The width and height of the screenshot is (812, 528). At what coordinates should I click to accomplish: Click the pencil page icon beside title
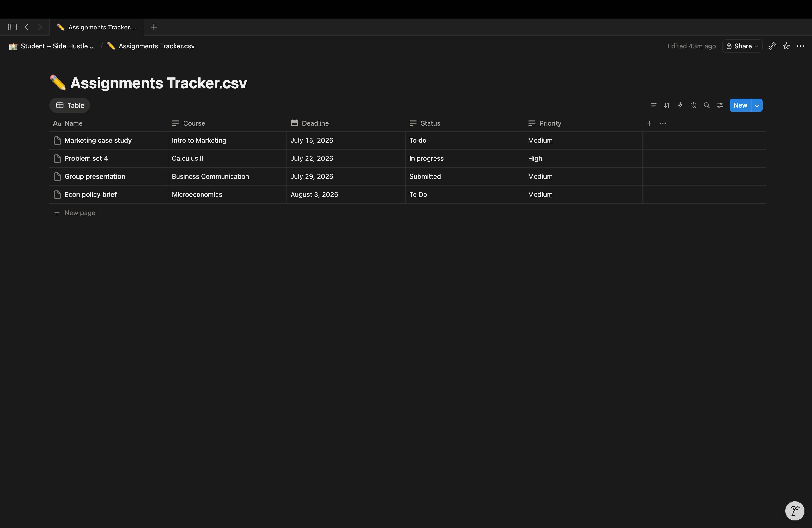click(x=58, y=83)
